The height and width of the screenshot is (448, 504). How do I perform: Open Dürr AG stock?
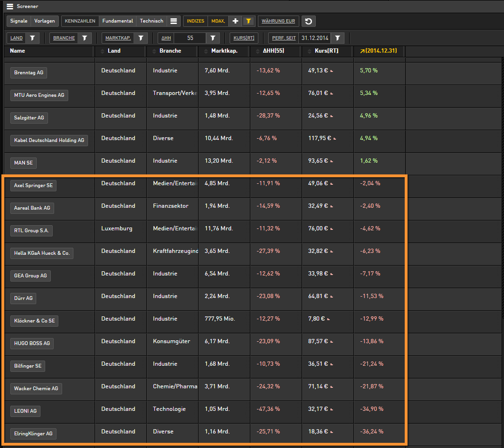coord(24,298)
